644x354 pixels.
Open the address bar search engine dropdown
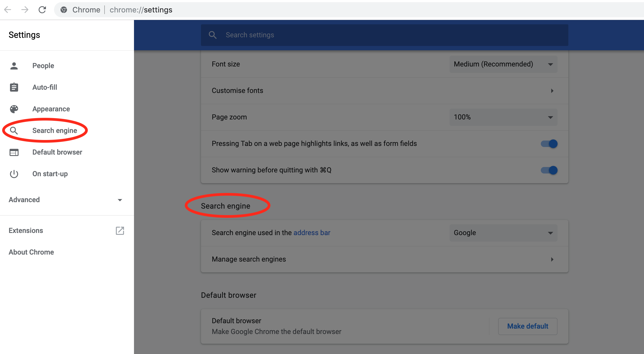[503, 233]
